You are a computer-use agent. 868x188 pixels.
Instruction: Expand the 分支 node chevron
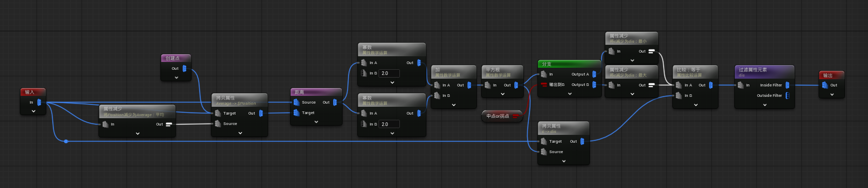[570, 94]
